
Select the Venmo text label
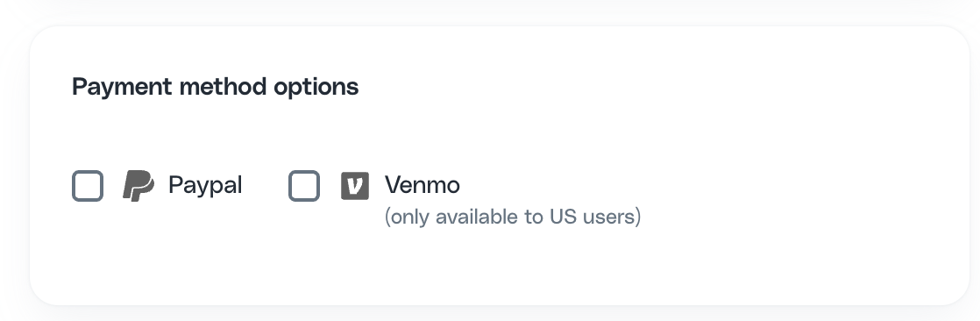[x=423, y=185]
